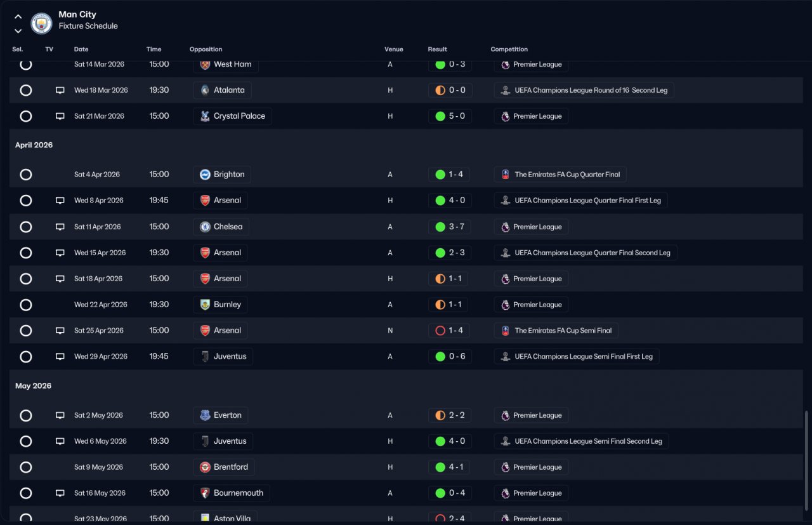The image size is (812, 525).
Task: Click the Sel. column header
Action: pos(18,50)
